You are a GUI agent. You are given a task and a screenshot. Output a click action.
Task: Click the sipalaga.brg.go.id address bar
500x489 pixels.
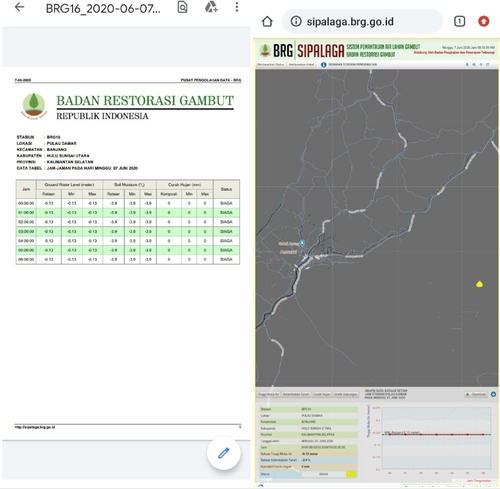coord(362,22)
